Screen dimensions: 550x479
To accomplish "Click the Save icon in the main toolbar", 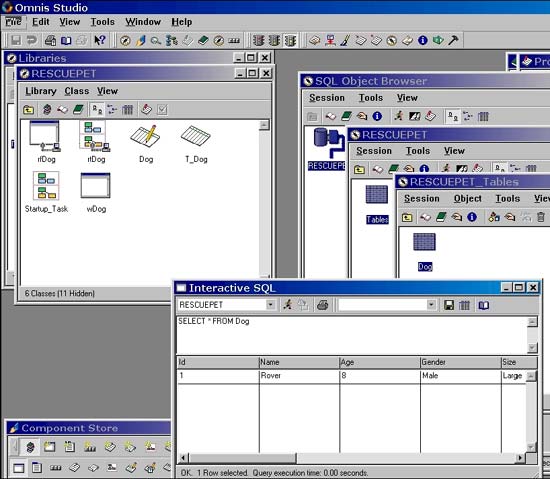I will (15, 40).
